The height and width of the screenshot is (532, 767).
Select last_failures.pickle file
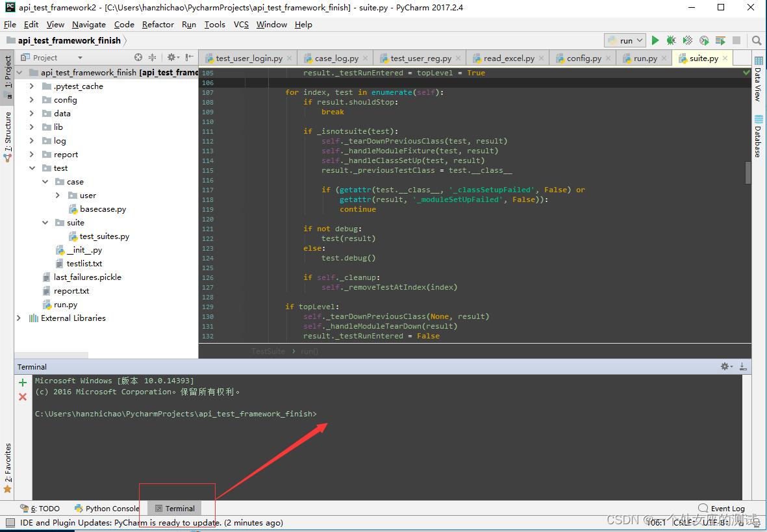(x=87, y=277)
